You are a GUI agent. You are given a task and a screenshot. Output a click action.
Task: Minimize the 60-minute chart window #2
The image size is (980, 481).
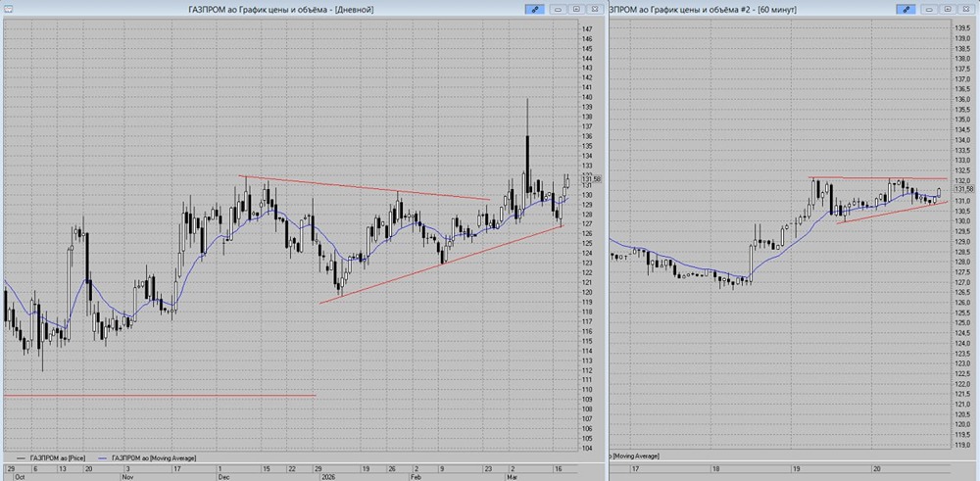pos(929,9)
